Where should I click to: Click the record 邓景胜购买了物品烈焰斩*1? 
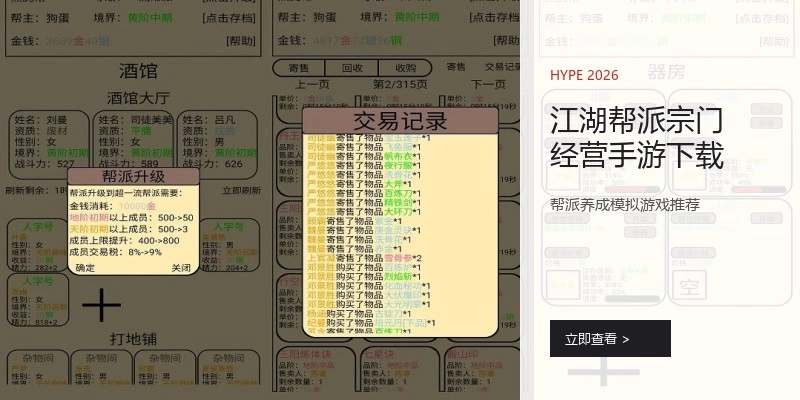(364, 277)
